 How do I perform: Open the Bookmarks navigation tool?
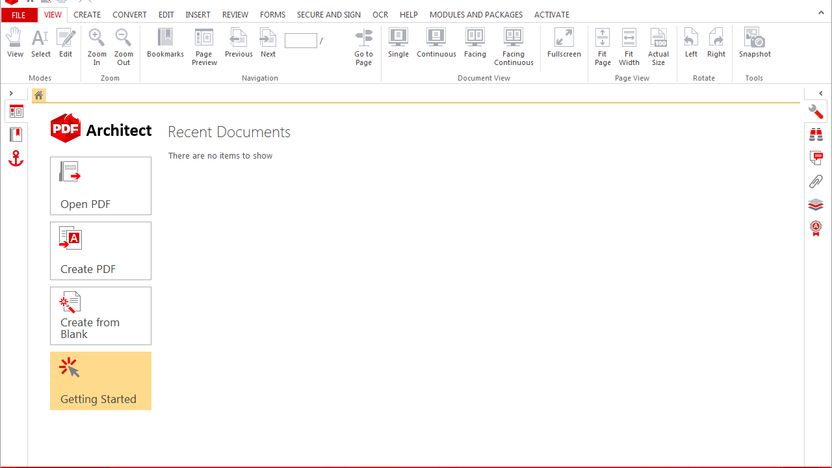click(x=165, y=43)
